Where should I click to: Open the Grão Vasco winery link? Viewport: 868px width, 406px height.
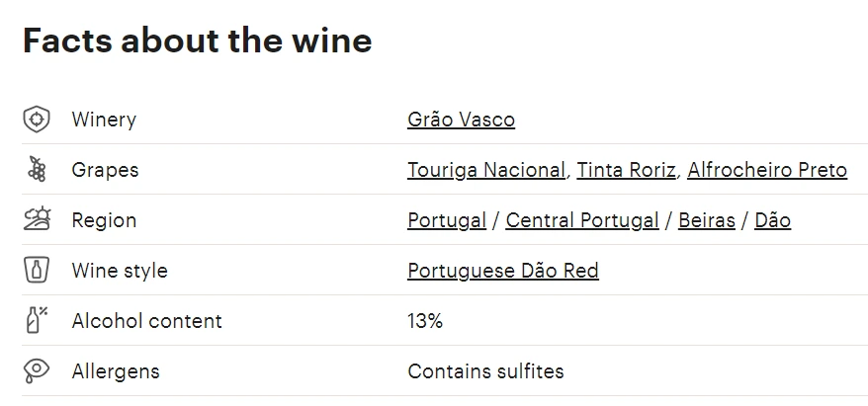click(x=461, y=120)
